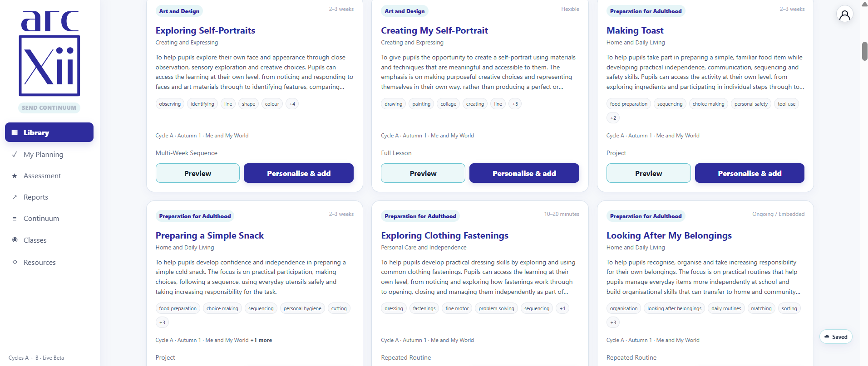The image size is (868, 366).
Task: Expand the +5 tags on Creating My Self-Portrait
Action: tap(515, 104)
